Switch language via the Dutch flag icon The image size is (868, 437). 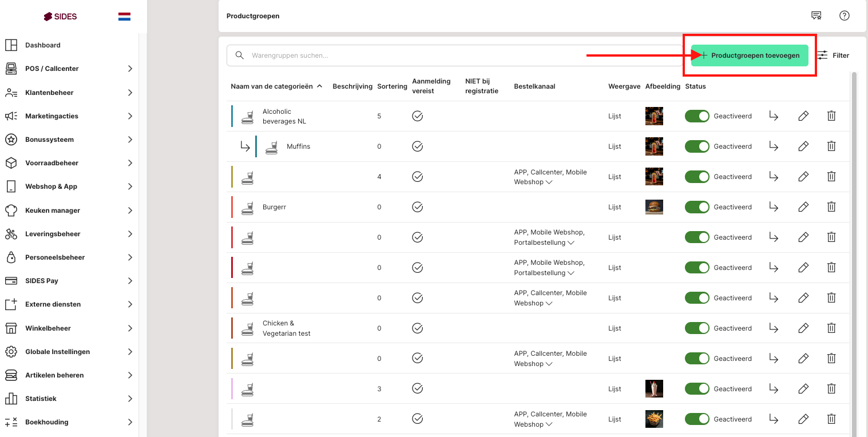pyautogui.click(x=124, y=17)
